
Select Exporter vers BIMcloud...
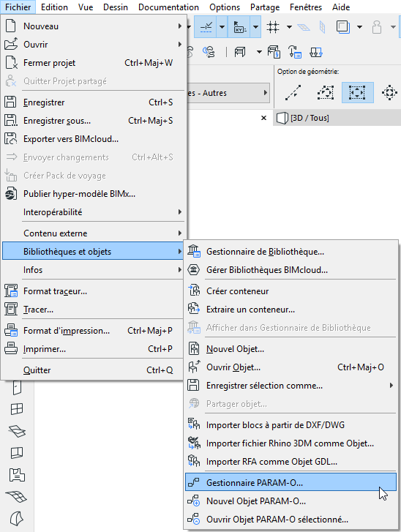click(94, 139)
